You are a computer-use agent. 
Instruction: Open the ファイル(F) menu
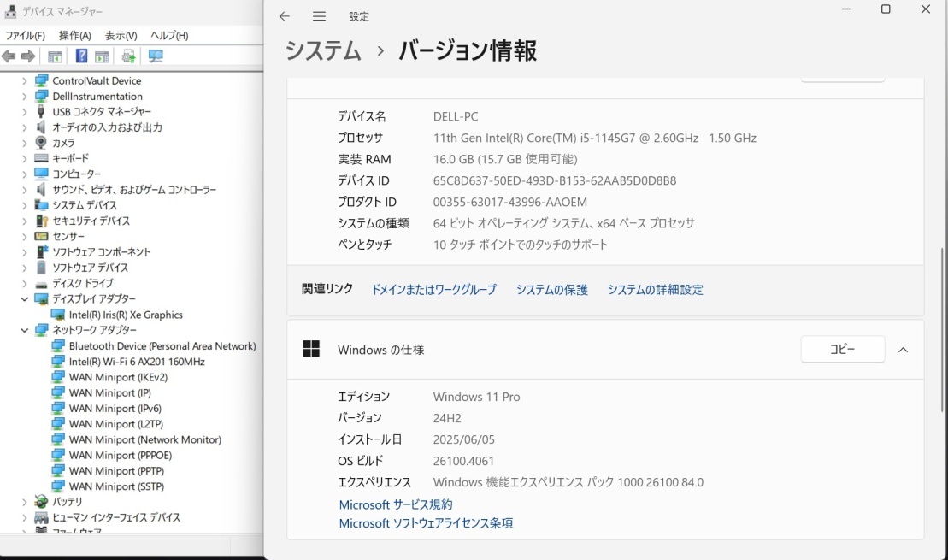25,36
